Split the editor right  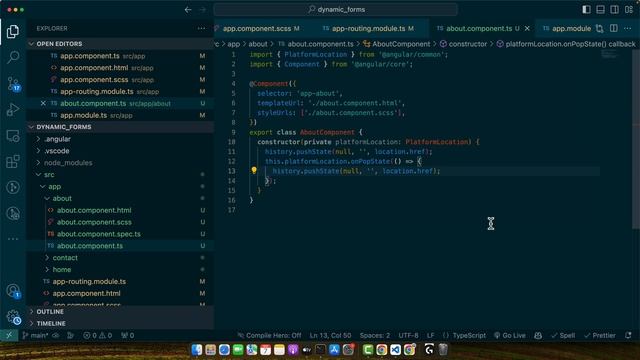613,28
